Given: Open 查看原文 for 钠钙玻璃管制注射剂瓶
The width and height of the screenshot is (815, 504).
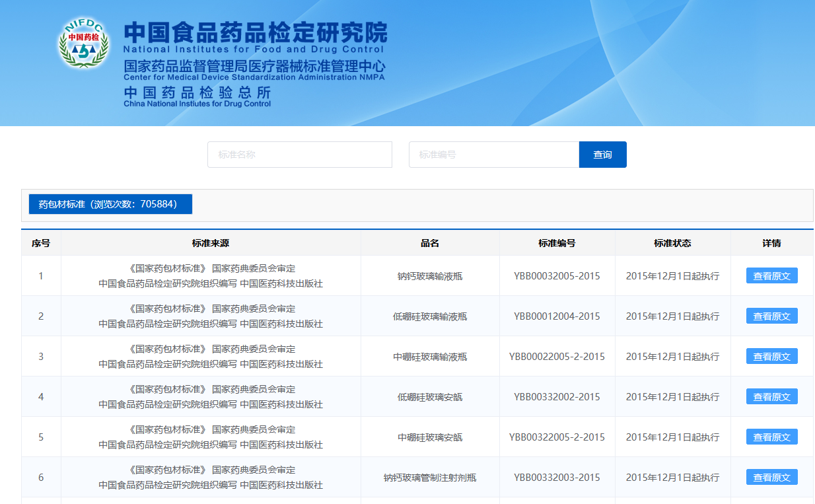Looking at the screenshot, I should pyautogui.click(x=771, y=478).
